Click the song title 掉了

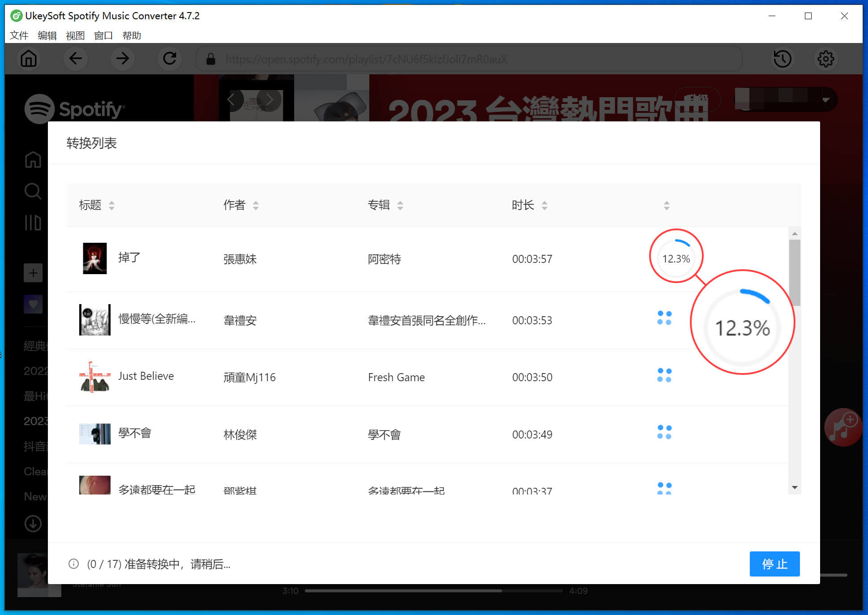click(129, 258)
